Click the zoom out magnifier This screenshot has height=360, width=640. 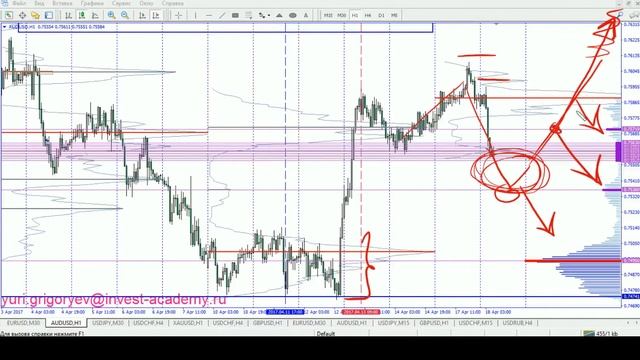(x=125, y=16)
